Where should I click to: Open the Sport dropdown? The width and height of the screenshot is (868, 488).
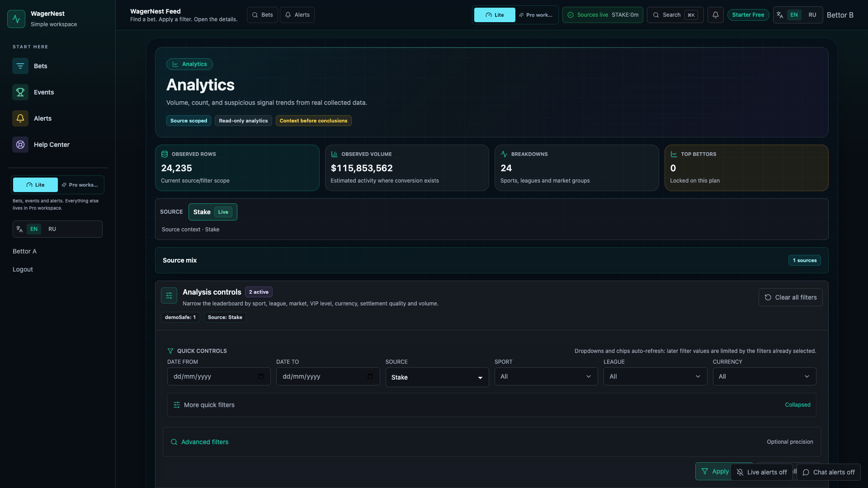[x=546, y=376]
